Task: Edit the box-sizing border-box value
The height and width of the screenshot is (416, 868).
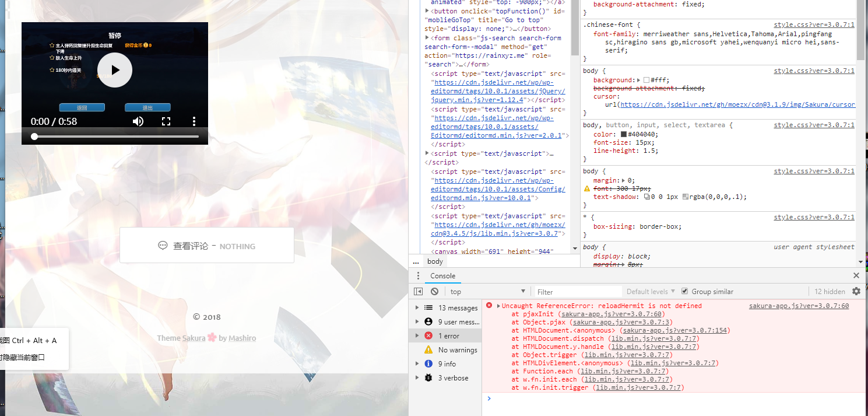Action: click(660, 227)
